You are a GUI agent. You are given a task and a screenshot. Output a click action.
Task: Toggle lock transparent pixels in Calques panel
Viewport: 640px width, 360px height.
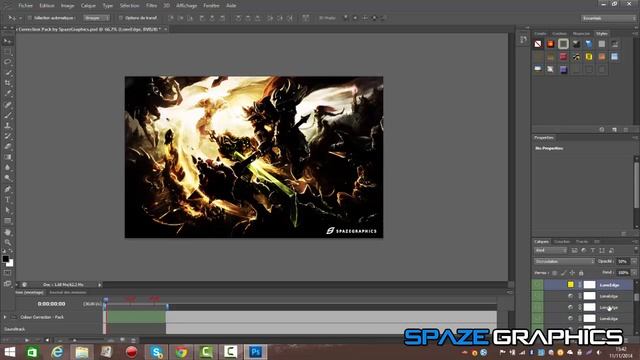pos(554,273)
